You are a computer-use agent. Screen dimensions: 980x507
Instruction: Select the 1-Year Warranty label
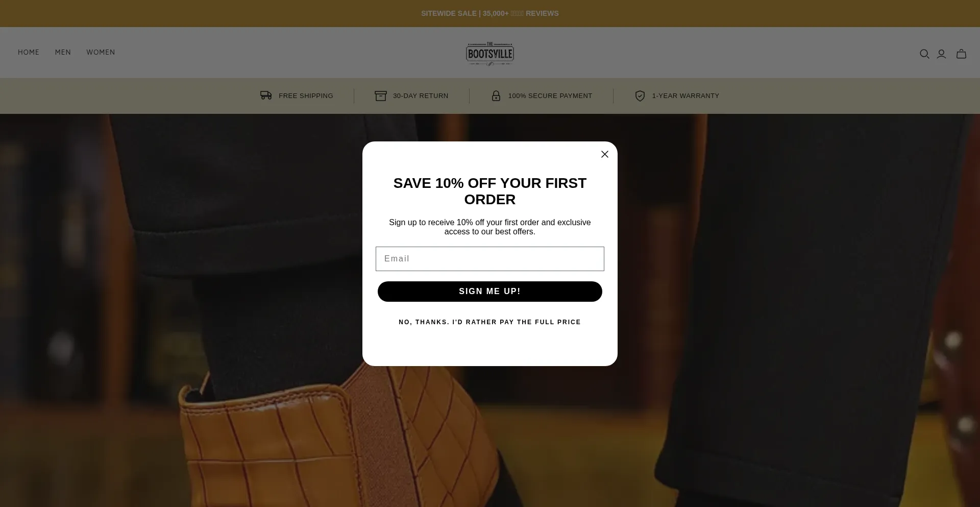tap(685, 96)
